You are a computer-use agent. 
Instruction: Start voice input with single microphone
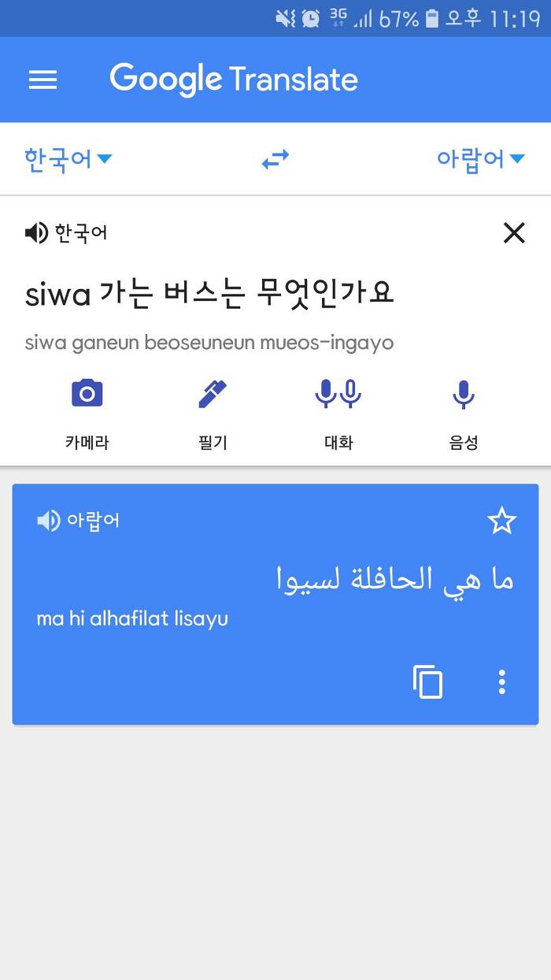[464, 393]
